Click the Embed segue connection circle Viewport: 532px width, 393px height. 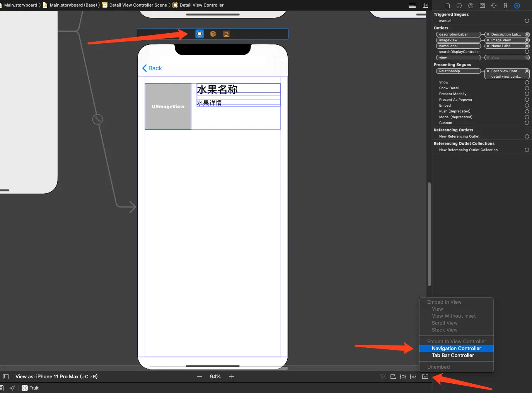coord(527,105)
